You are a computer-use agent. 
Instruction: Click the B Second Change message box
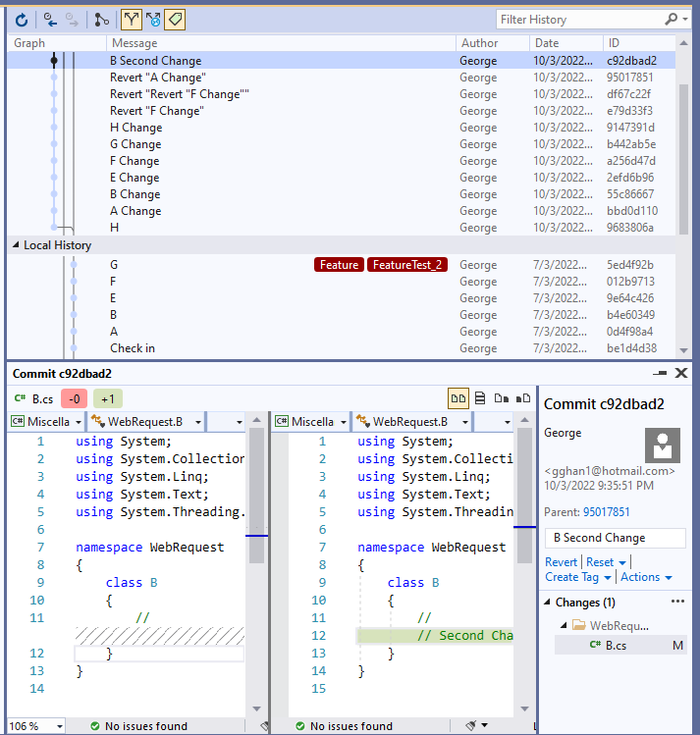(616, 538)
